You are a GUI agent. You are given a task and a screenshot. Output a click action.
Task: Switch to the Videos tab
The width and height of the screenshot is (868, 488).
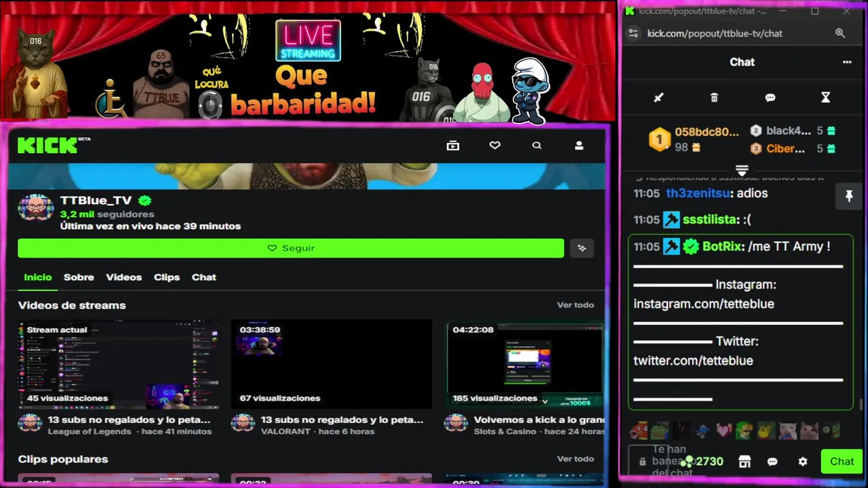(123, 277)
